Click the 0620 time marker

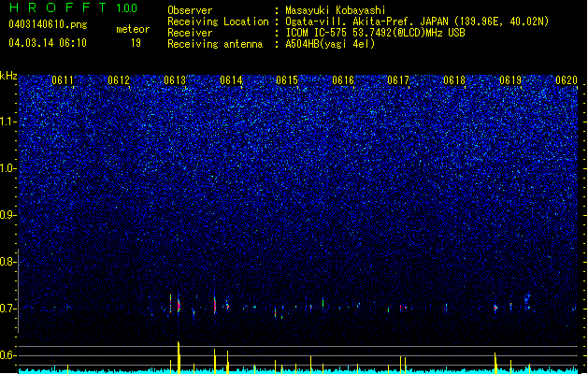click(566, 80)
